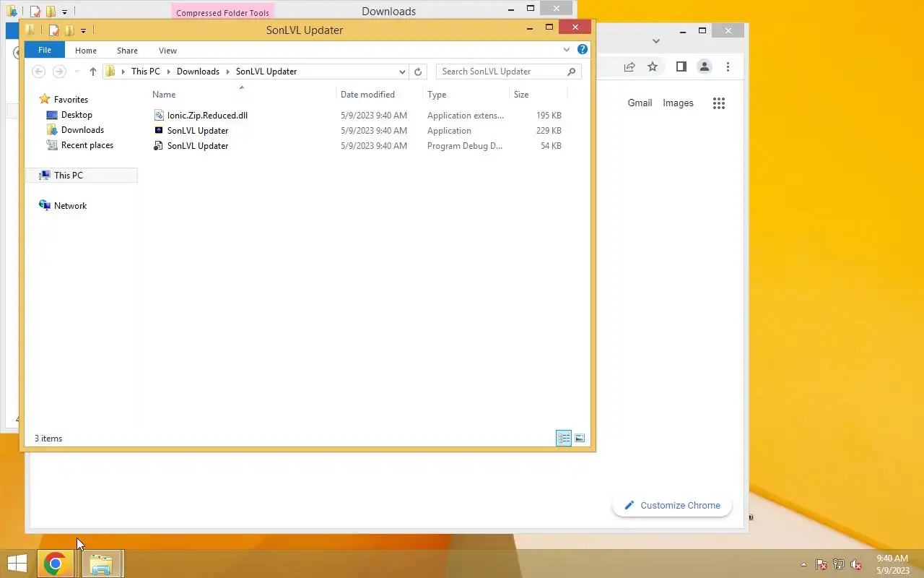Select the SonLVL Updater Program Debug file icon
Viewport: 924px width, 578px height.
[x=160, y=146]
